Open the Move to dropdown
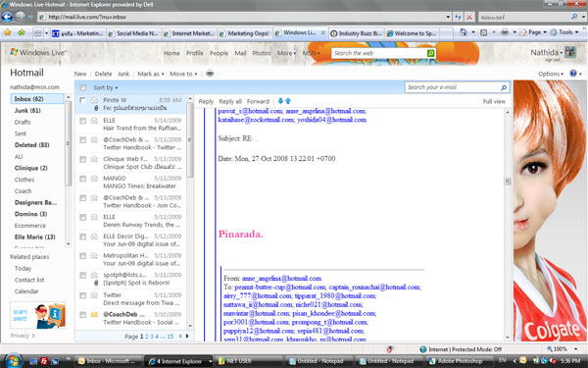Image resolution: width=588 pixels, height=368 pixels. [x=183, y=74]
